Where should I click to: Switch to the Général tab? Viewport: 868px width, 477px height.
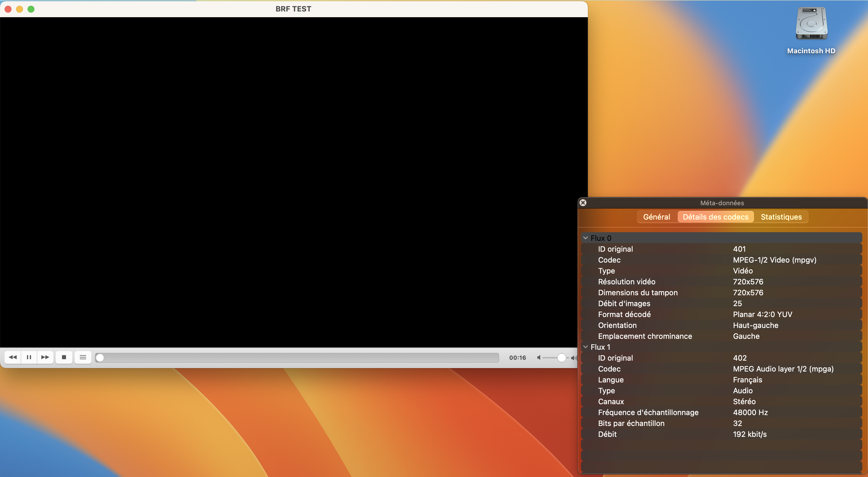tap(656, 217)
